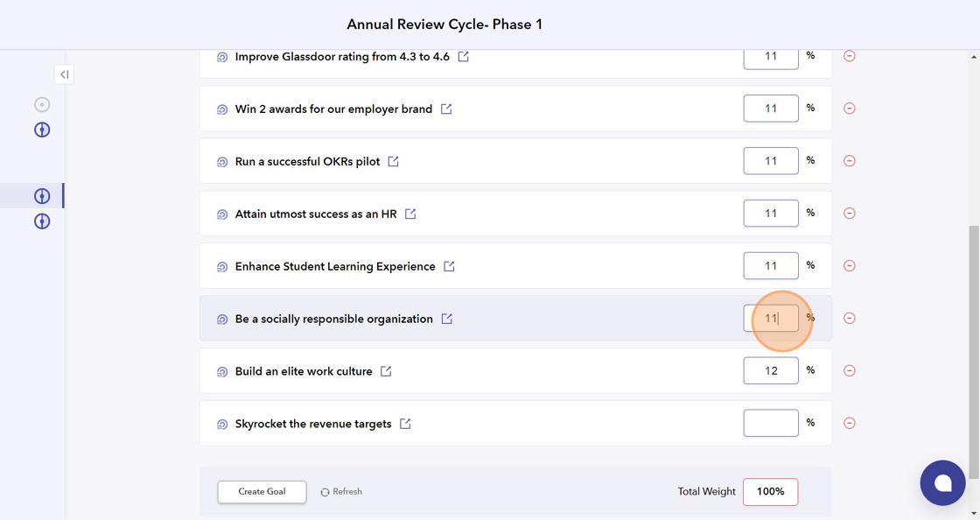Select the highlighted compass step in sidebar

42,196
